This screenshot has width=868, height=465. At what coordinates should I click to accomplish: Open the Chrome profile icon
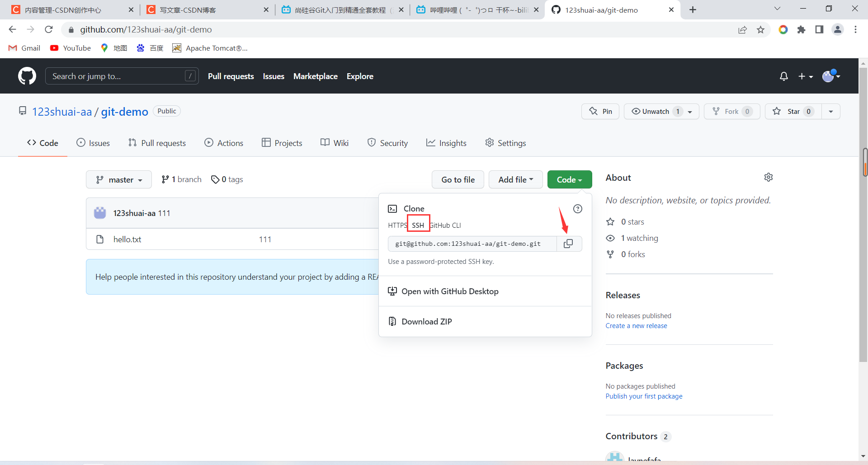point(837,29)
